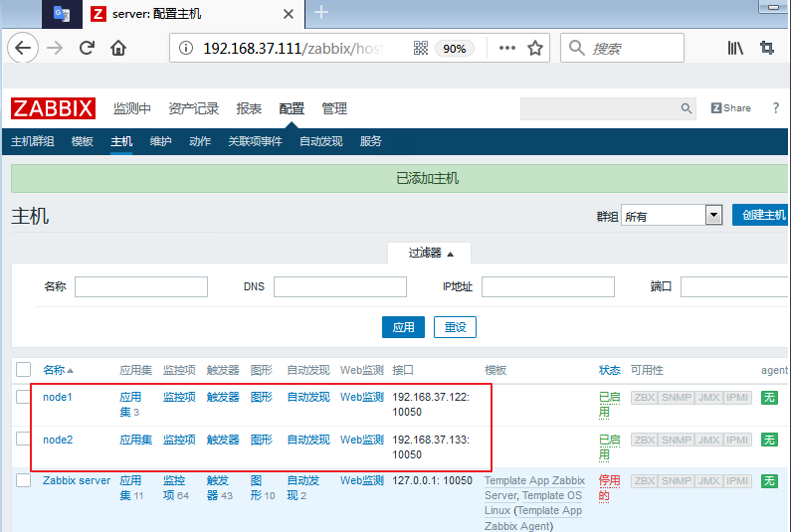This screenshot has width=791, height=532.
Task: Open the node1 host link
Action: (58, 397)
